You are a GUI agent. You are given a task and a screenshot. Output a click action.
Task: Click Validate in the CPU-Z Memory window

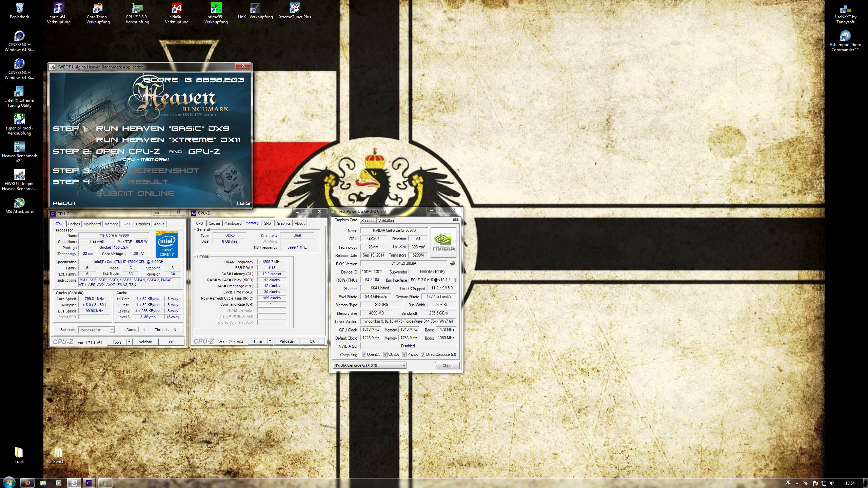tap(286, 341)
